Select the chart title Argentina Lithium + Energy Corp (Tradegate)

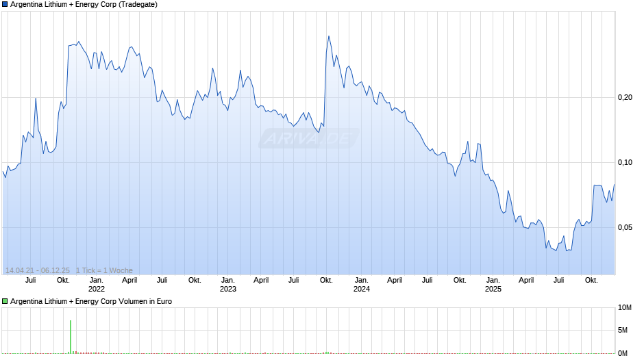84,5
